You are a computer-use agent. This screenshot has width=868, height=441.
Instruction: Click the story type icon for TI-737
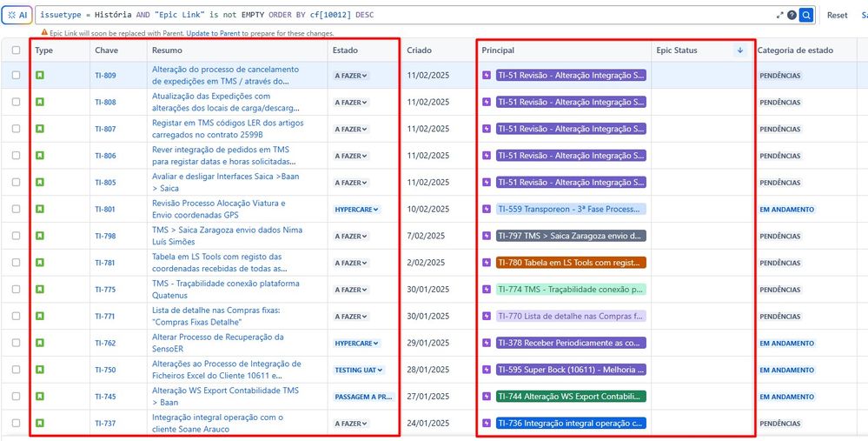point(40,423)
